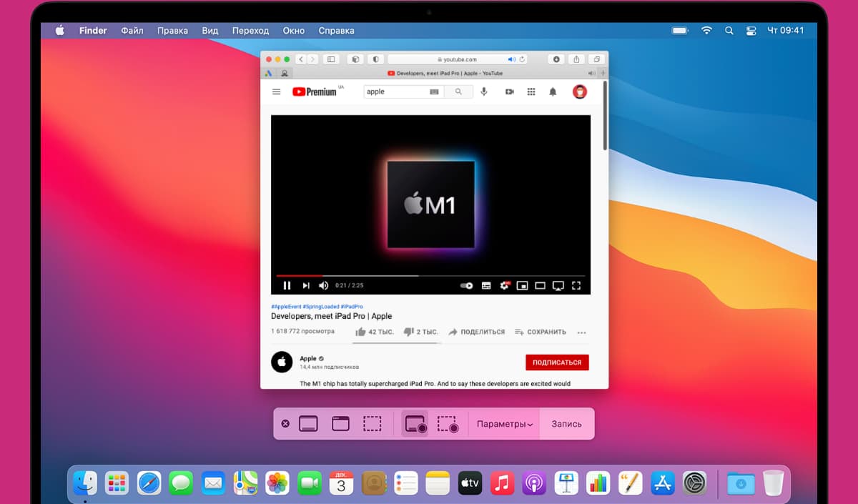The width and height of the screenshot is (858, 504).
Task: Open the Вид menu
Action: (210, 31)
